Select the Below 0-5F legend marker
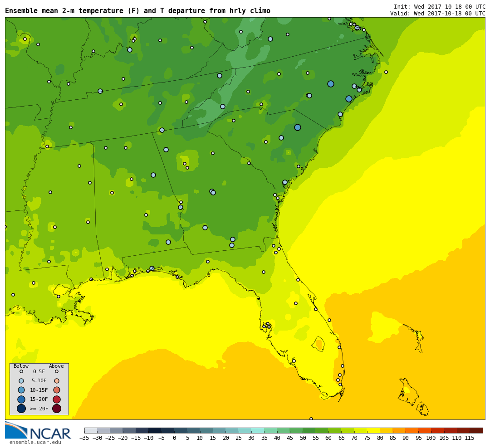Image resolution: width=490 pixels, height=448 pixels. click(21, 372)
